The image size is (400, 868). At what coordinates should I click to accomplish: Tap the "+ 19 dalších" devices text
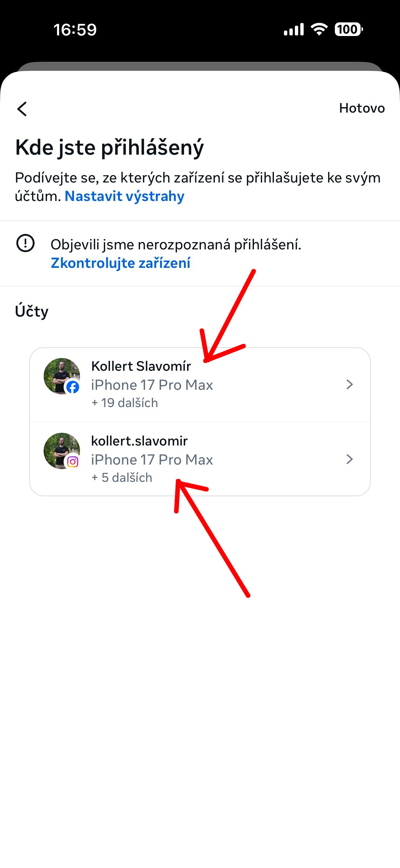point(125,403)
